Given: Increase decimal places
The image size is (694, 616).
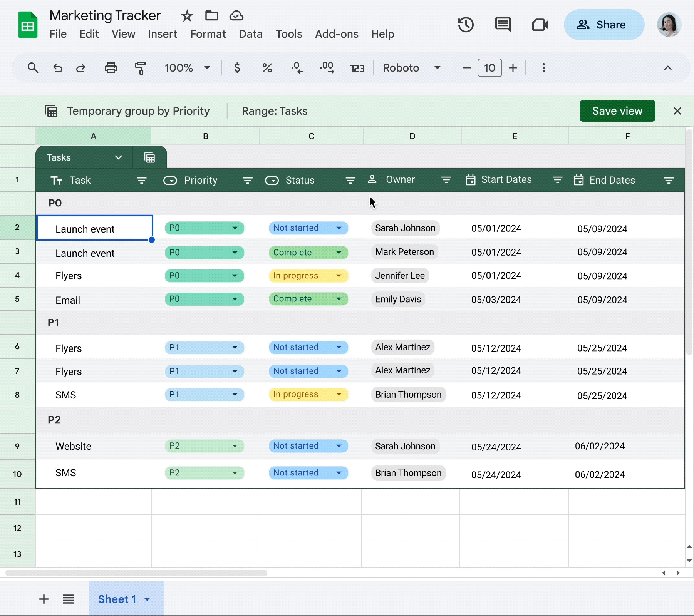Looking at the screenshot, I should click(x=327, y=68).
